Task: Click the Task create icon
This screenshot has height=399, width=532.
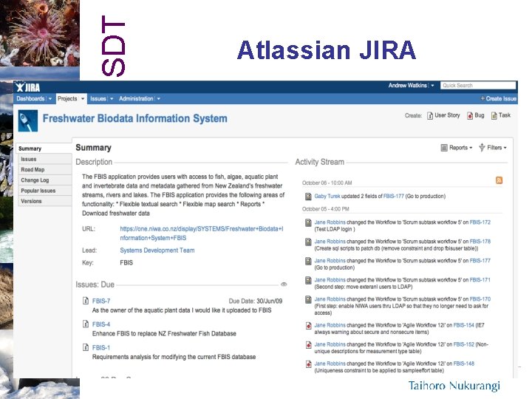Action: 494,116
